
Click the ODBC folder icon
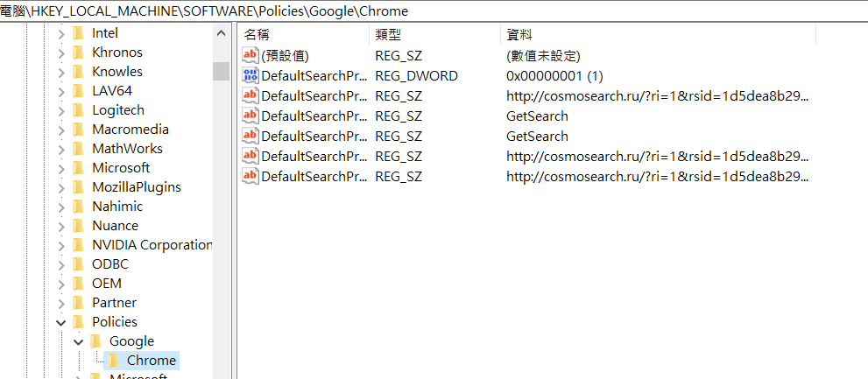(79, 264)
